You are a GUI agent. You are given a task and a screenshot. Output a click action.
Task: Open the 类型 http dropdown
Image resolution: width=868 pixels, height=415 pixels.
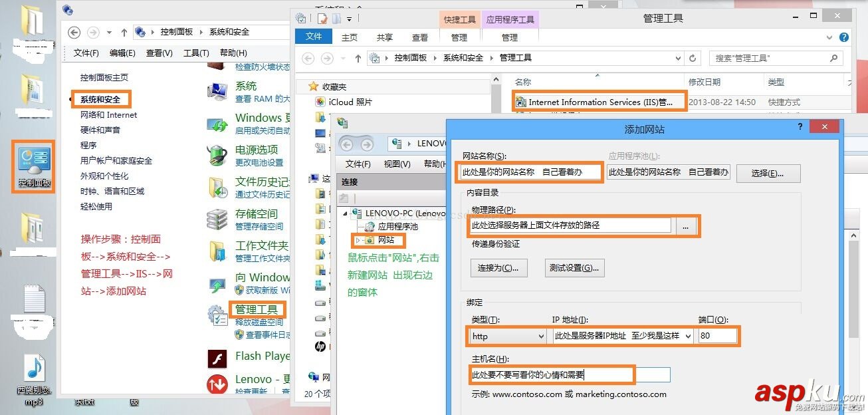540,336
